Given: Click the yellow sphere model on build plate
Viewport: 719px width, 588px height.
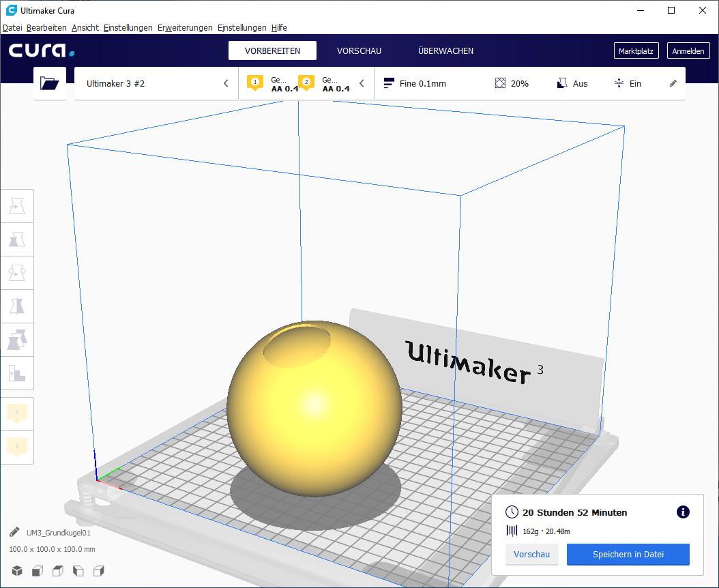Looking at the screenshot, I should pos(314,408).
